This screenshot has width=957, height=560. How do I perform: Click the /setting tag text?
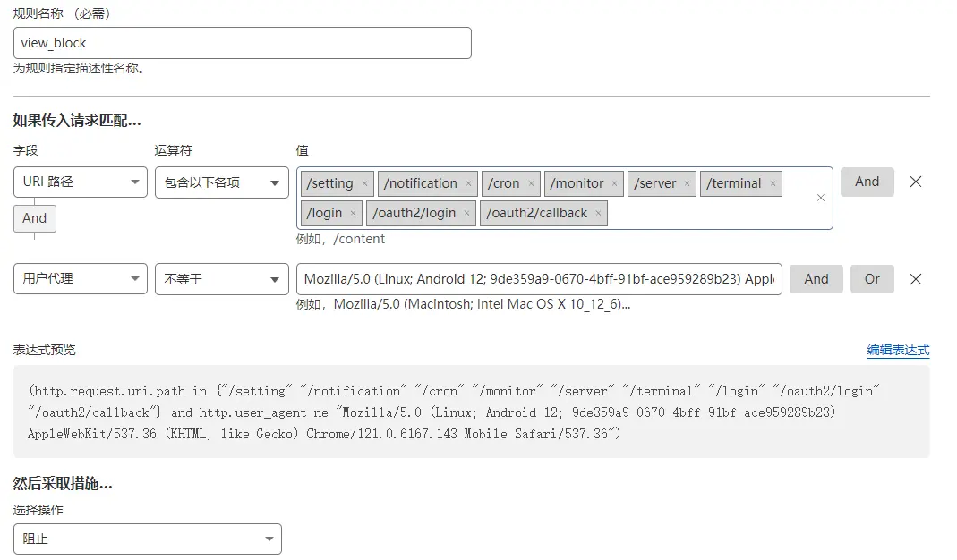coord(329,183)
